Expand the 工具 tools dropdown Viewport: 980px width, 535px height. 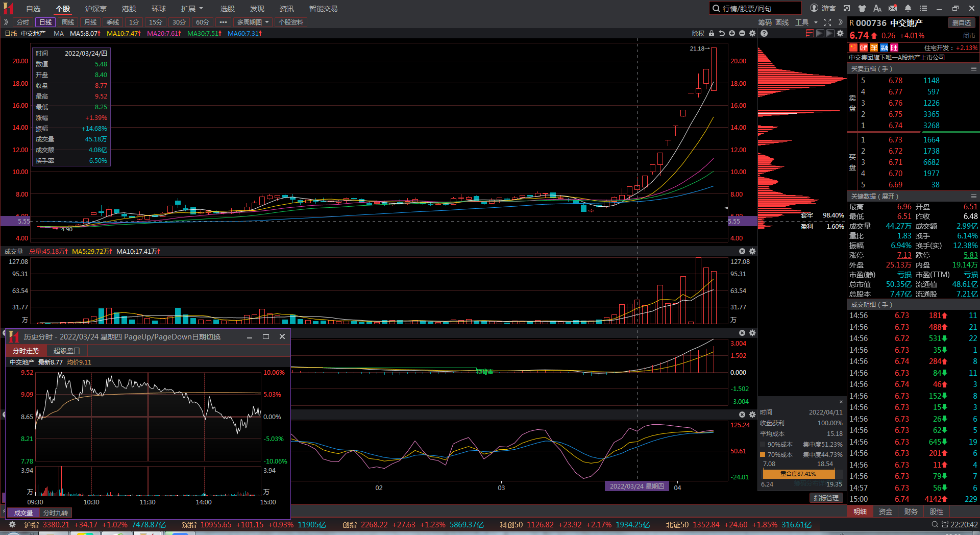(x=806, y=22)
